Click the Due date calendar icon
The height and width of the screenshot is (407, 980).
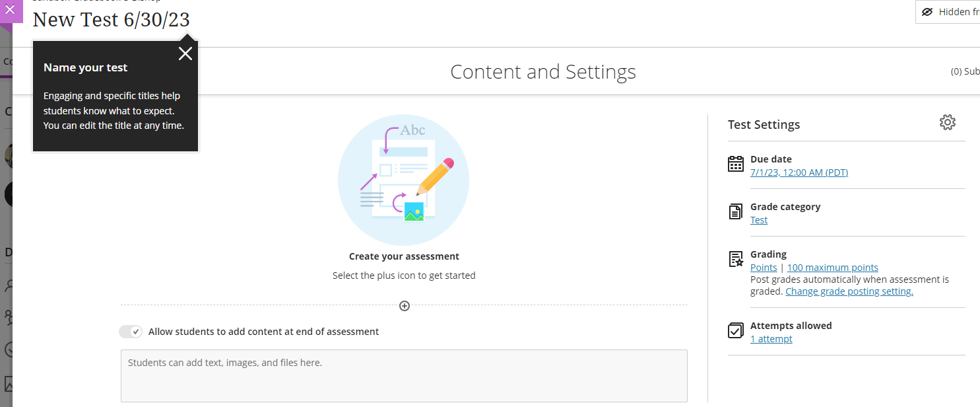tap(735, 165)
